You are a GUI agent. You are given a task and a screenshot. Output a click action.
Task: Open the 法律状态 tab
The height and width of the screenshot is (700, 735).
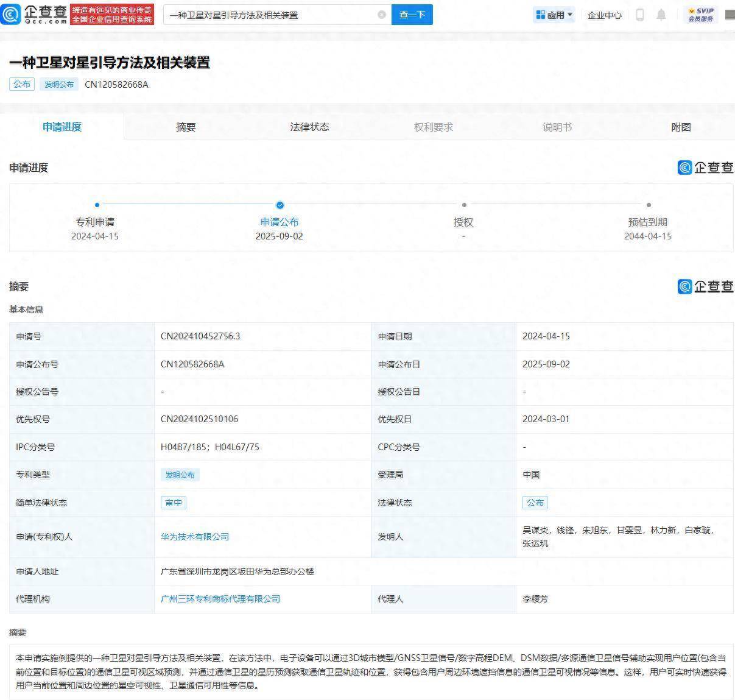coord(309,127)
